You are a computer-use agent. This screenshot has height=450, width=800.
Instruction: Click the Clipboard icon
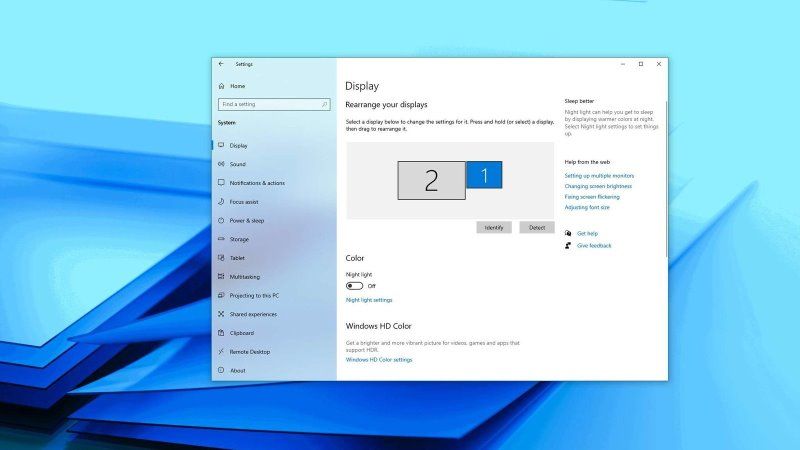coord(221,333)
